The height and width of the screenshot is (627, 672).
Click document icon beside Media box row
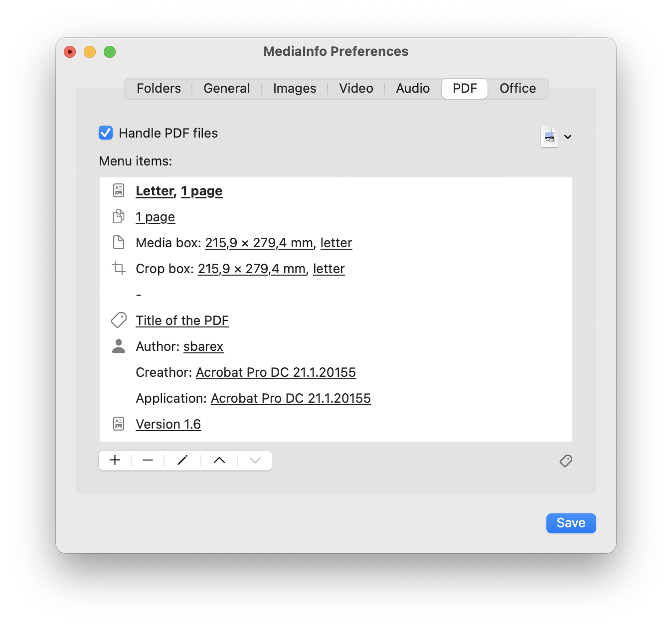[119, 242]
